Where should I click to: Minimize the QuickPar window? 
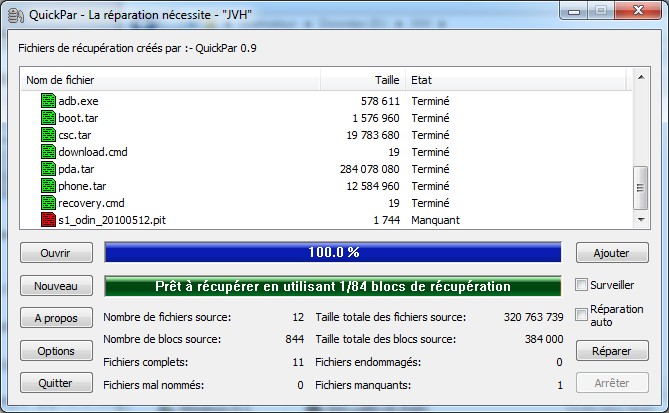coord(574,11)
